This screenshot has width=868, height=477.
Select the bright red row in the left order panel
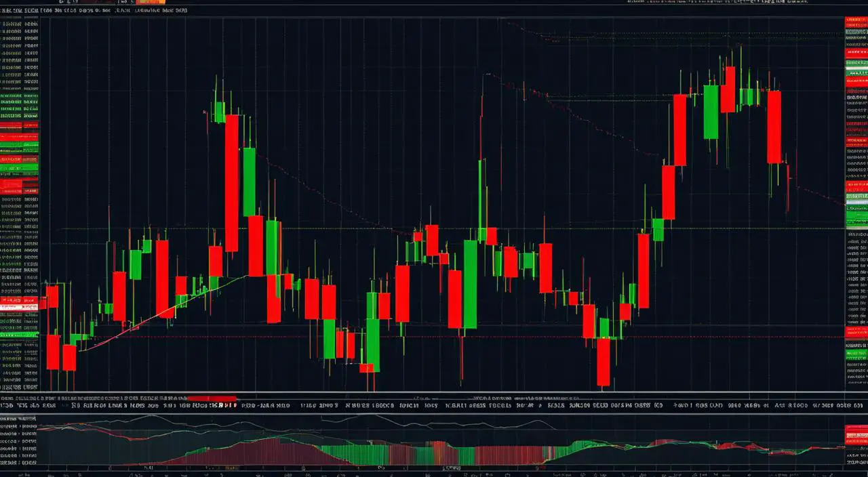(x=19, y=183)
